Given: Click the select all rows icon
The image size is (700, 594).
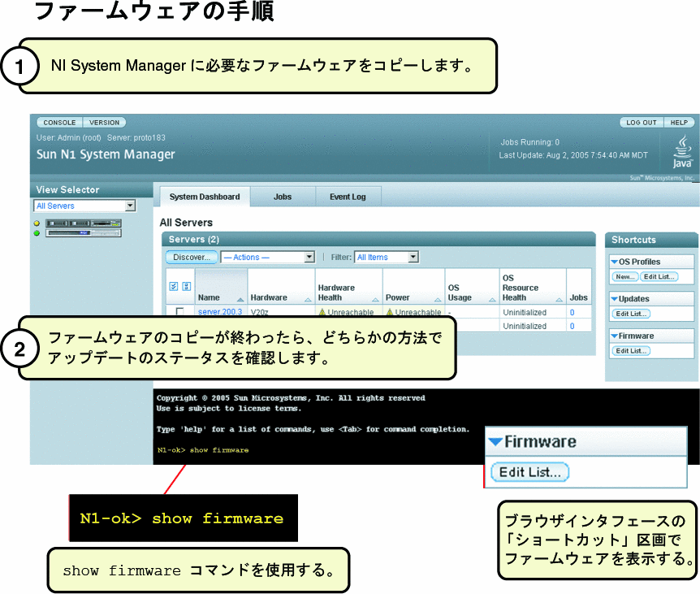Looking at the screenshot, I should 174,286.
